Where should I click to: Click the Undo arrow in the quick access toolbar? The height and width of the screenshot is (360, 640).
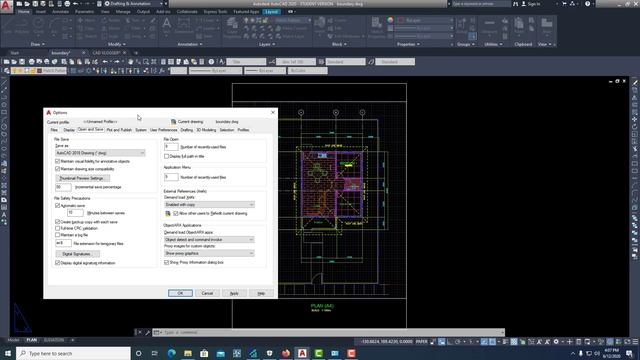76,4
